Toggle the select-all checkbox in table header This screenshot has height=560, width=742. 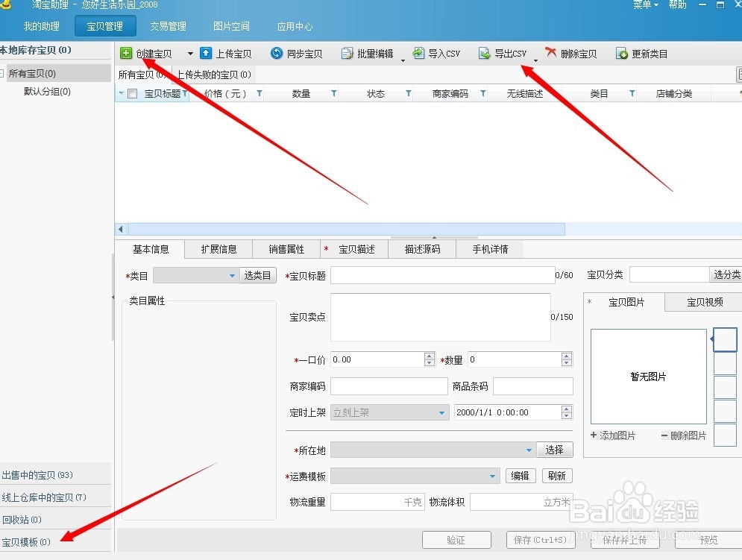133,94
